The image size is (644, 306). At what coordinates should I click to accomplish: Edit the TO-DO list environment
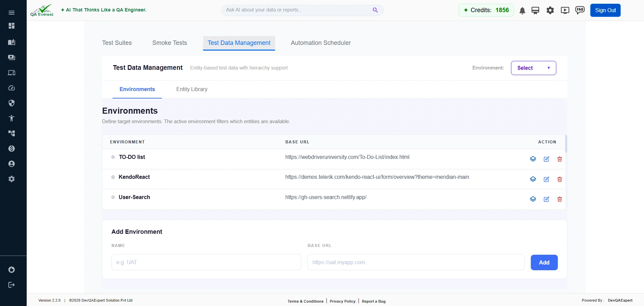pos(546,159)
